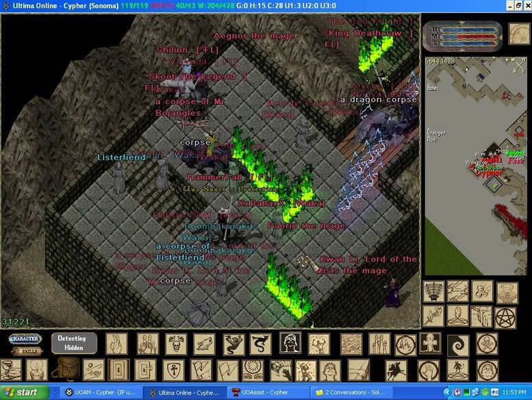The width and height of the screenshot is (532, 400).
Task: Select the dark cross-shaped figure spell icon
Action: point(431,343)
